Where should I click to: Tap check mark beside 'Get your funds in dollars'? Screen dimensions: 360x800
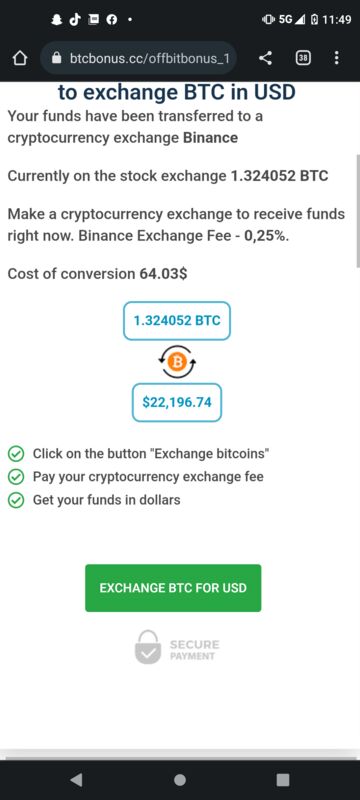17,500
